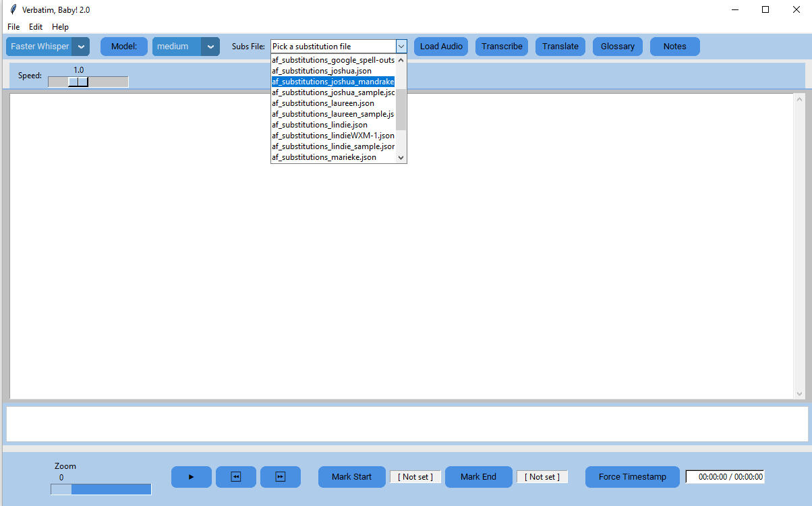Collapse the Subs File combo box arrow
The width and height of the screenshot is (812, 506).
(x=401, y=47)
